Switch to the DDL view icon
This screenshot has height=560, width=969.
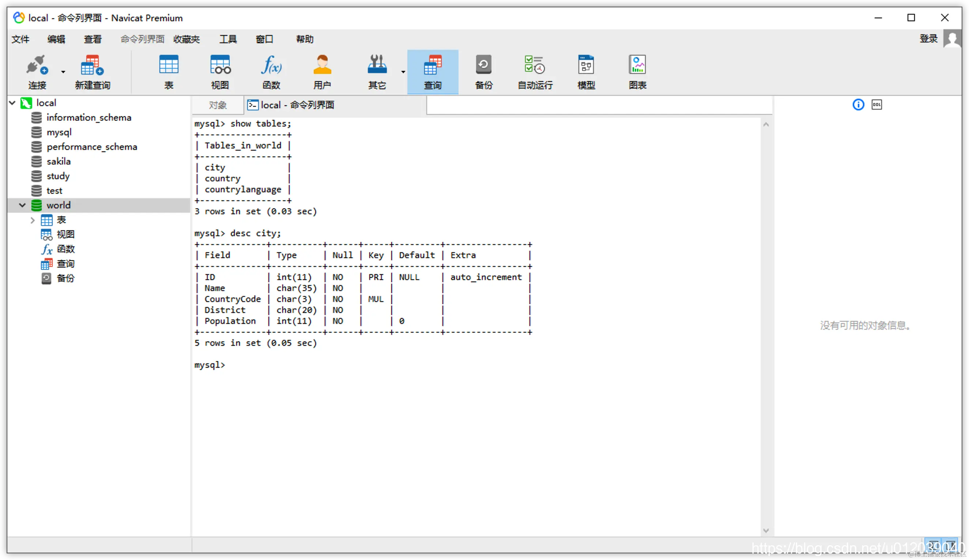876,105
